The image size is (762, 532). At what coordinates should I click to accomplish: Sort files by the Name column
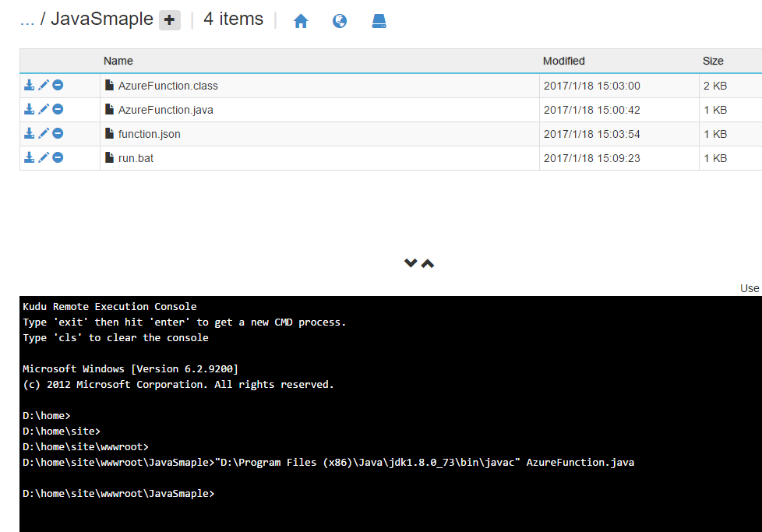click(118, 61)
